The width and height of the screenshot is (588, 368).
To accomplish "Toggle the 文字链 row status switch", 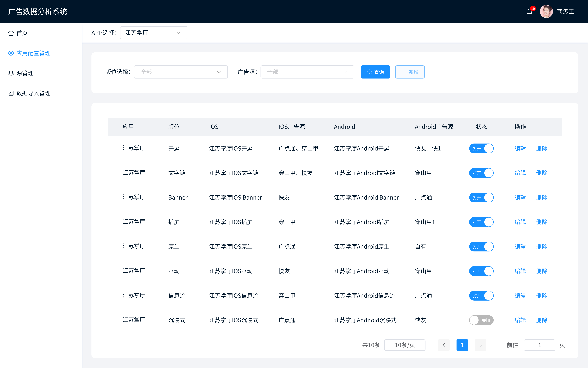I will click(481, 173).
